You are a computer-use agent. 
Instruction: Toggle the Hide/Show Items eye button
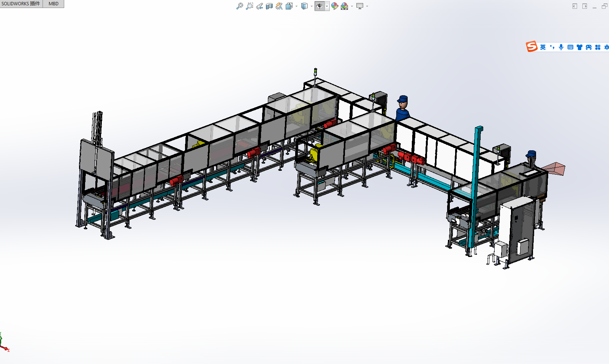pos(320,6)
